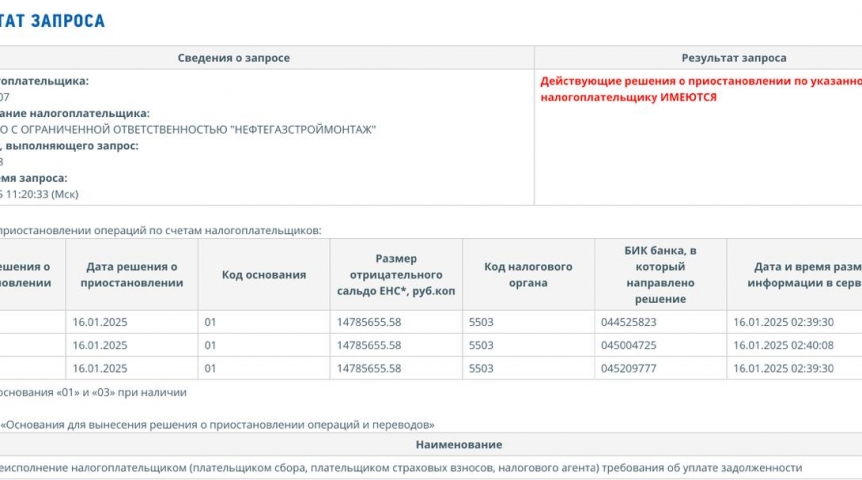
Task: Click column header 'БИК банка, в который направлено решение'
Action: [x=660, y=275]
